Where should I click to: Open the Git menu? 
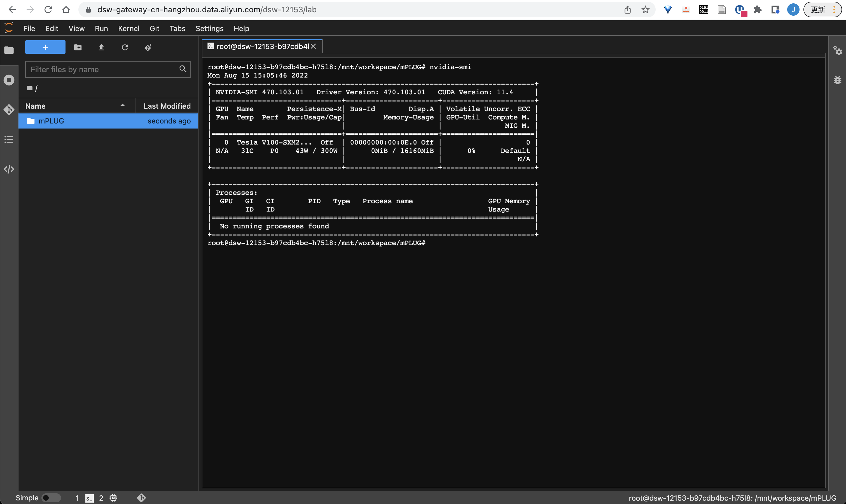click(155, 29)
